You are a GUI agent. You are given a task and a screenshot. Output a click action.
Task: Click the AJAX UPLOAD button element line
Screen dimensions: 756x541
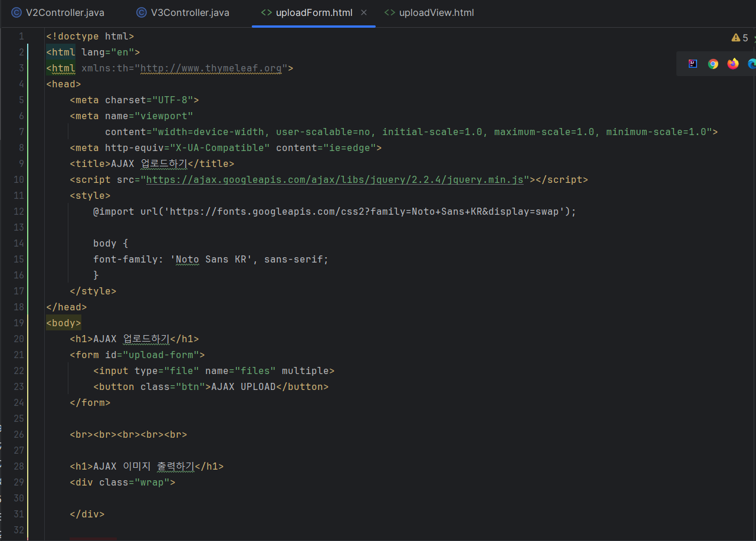coord(211,387)
